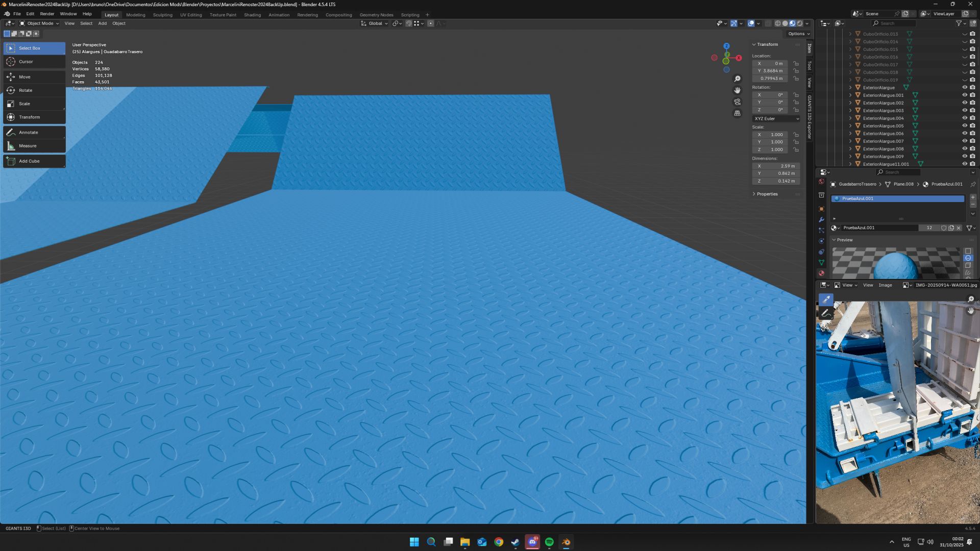Screen dimensions: 980x551
Task: Hide ExteriorAlargue.003 with eye icon
Action: (x=965, y=111)
